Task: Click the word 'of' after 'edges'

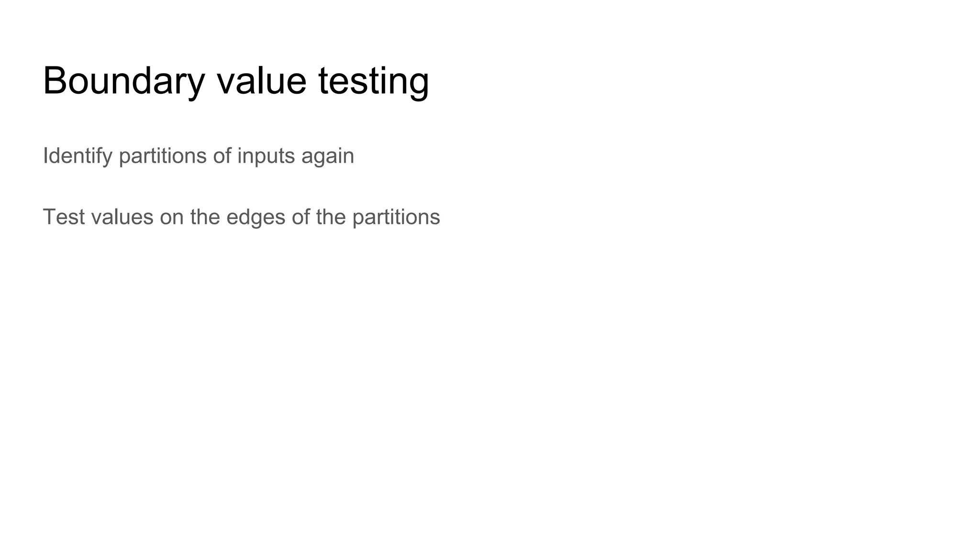Action: (301, 217)
